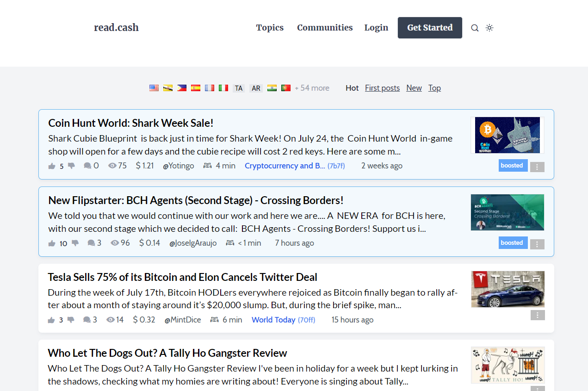588x391 pixels.
Task: Click the '2 weeks ago' timestamp
Action: [382, 166]
